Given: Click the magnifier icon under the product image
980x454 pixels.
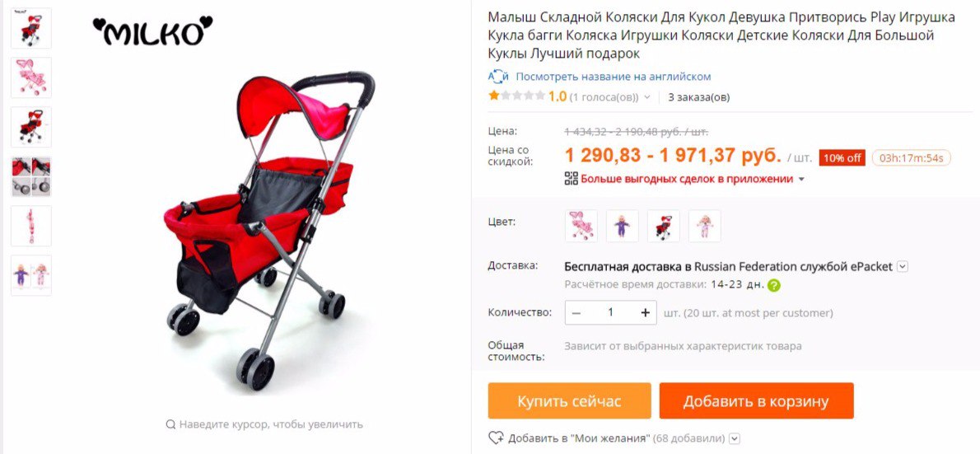Looking at the screenshot, I should [x=170, y=424].
